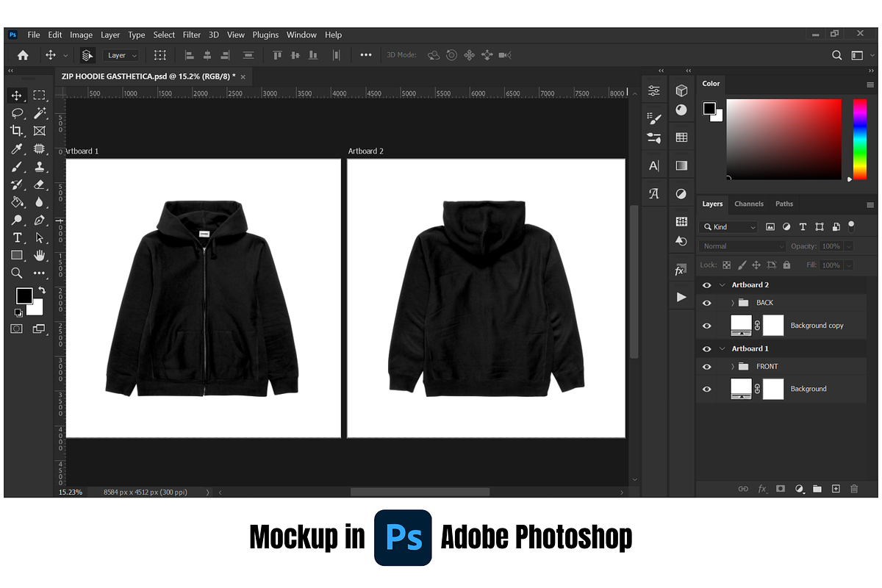Open the 3D panel cube icon

(x=681, y=90)
